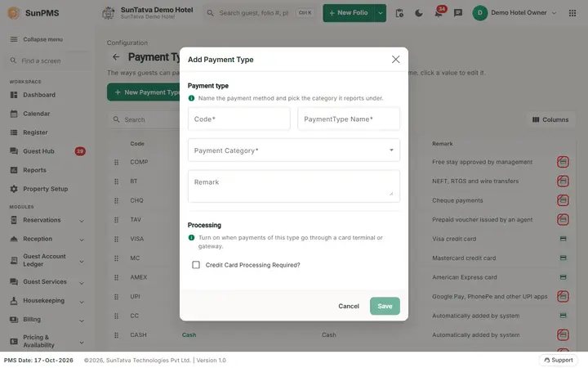Screen dimensions: 588x368
Task: Click card icon in BT row
Action: tap(563, 181)
